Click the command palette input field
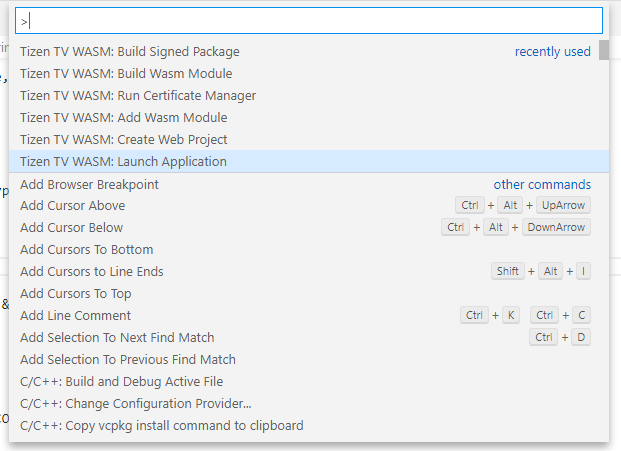This screenshot has width=621, height=451. point(309,21)
